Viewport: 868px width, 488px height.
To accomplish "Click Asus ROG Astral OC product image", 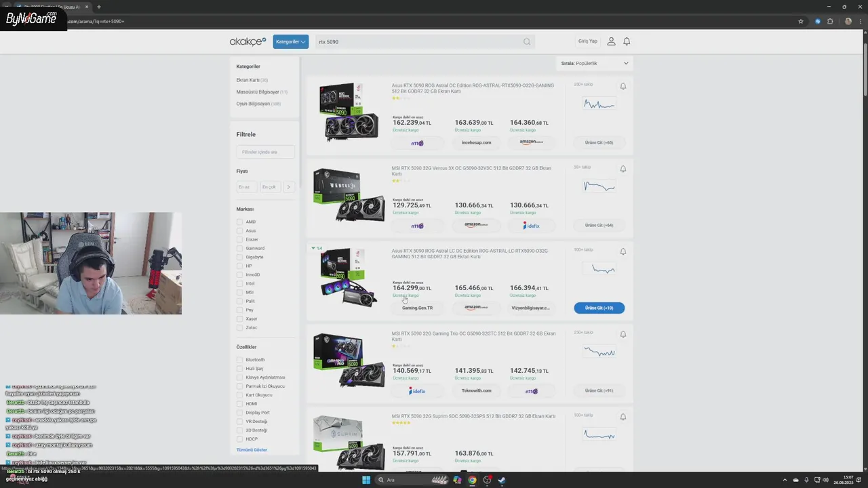I will [x=349, y=112].
